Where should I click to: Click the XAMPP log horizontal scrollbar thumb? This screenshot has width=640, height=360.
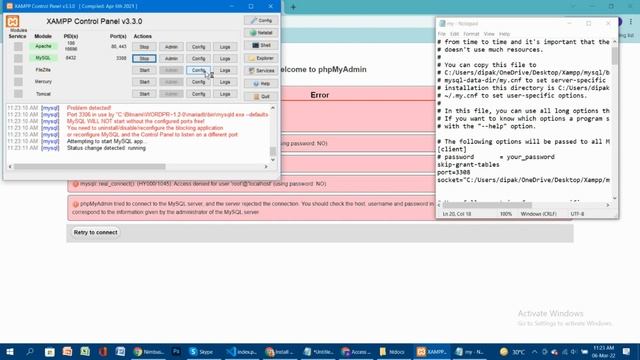pos(89,167)
